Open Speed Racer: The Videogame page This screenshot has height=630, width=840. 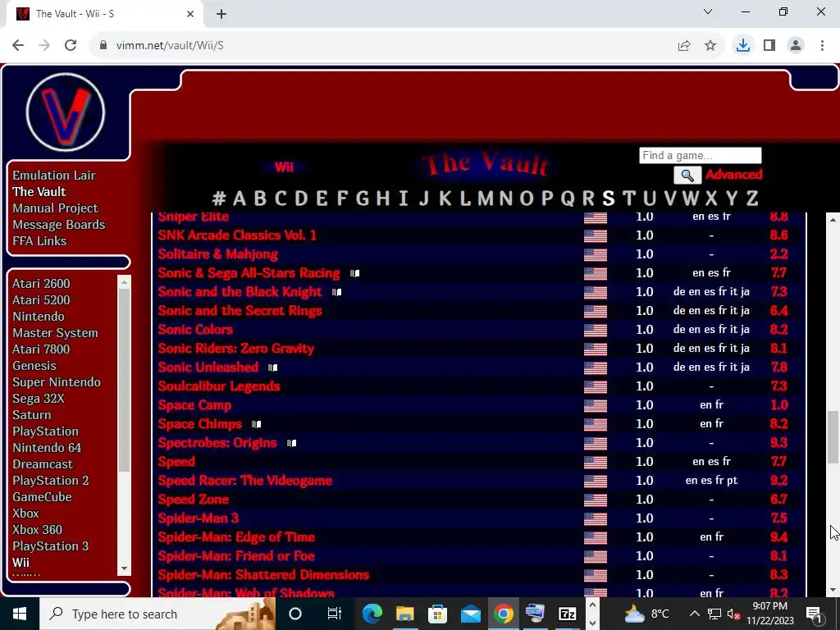[244, 481]
